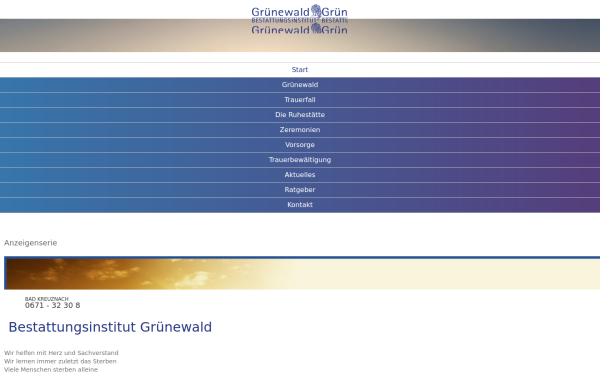
Task: Open the Grünewald menu item
Action: (300, 85)
